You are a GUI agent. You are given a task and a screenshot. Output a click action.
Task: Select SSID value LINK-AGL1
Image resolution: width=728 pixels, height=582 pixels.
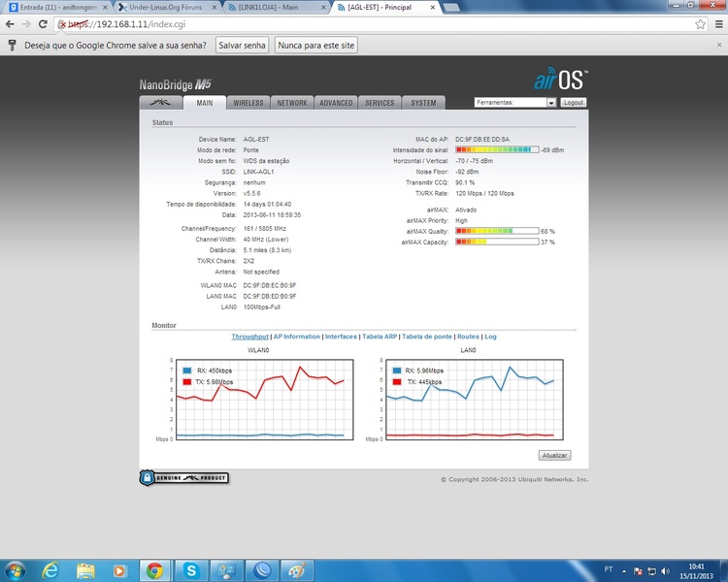tap(258, 172)
